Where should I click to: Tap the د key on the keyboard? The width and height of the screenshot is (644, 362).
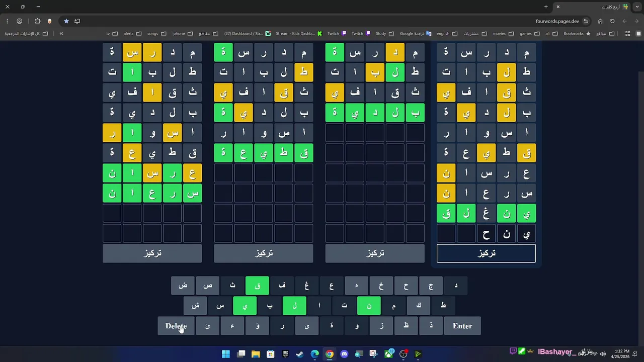click(455, 286)
